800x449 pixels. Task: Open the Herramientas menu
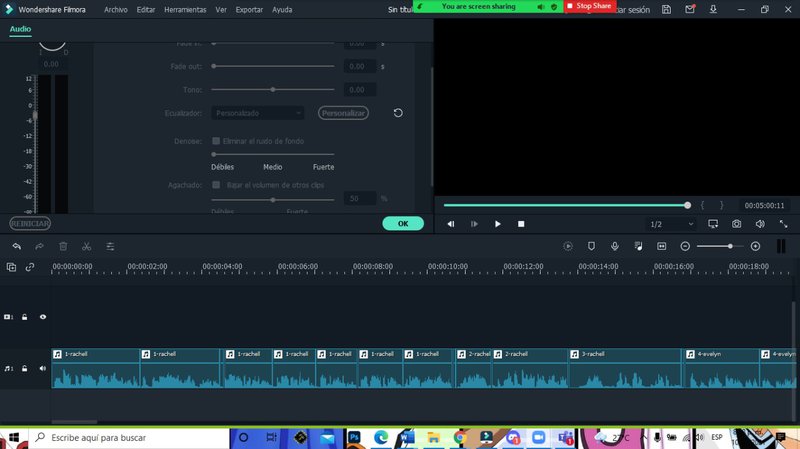coord(185,9)
